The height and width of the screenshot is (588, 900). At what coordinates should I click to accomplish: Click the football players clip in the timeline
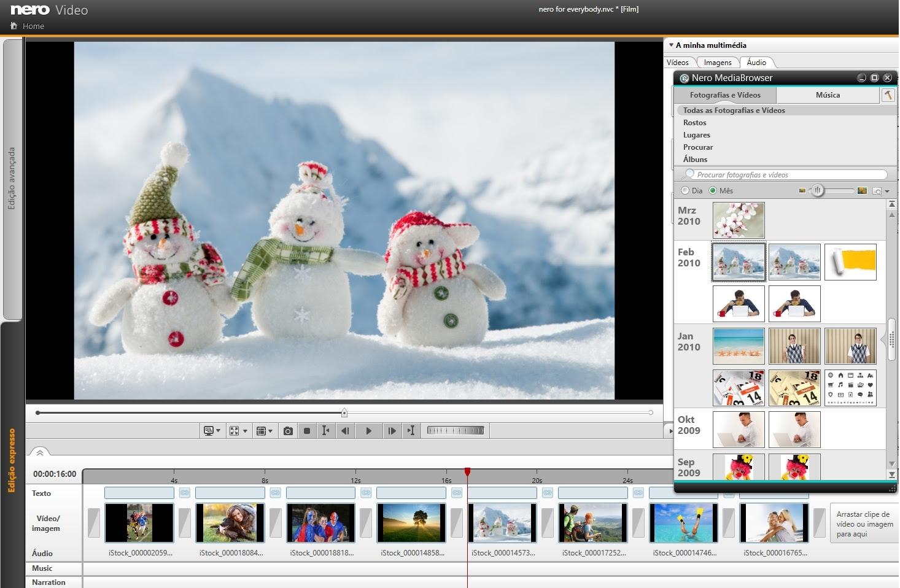pyautogui.click(x=139, y=523)
